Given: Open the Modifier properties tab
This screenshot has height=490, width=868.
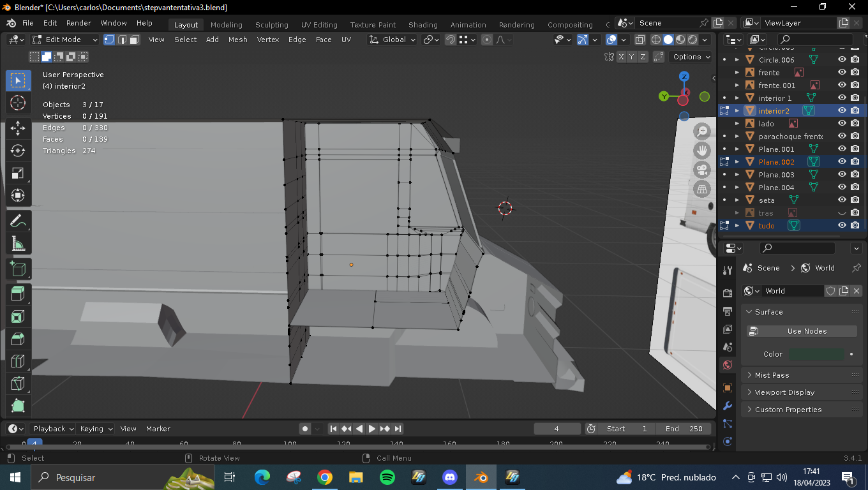Looking at the screenshot, I should [727, 406].
